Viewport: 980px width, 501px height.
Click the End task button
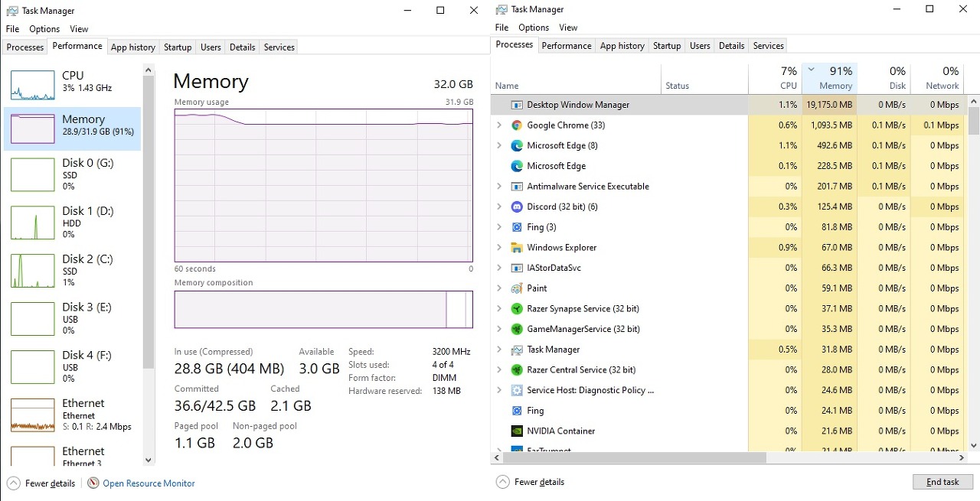(942, 482)
